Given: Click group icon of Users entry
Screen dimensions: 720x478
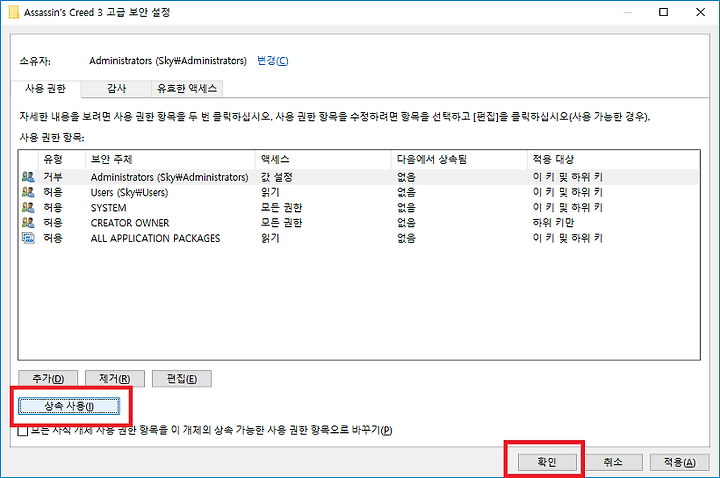Looking at the screenshot, I should coord(28,192).
